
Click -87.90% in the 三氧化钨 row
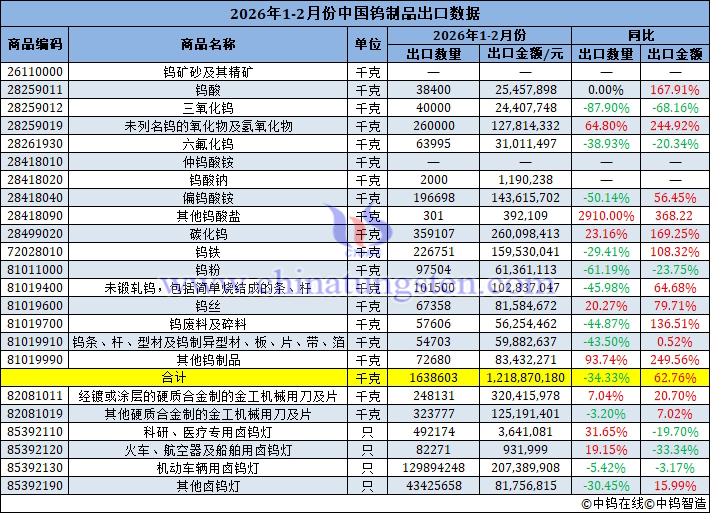click(606, 108)
